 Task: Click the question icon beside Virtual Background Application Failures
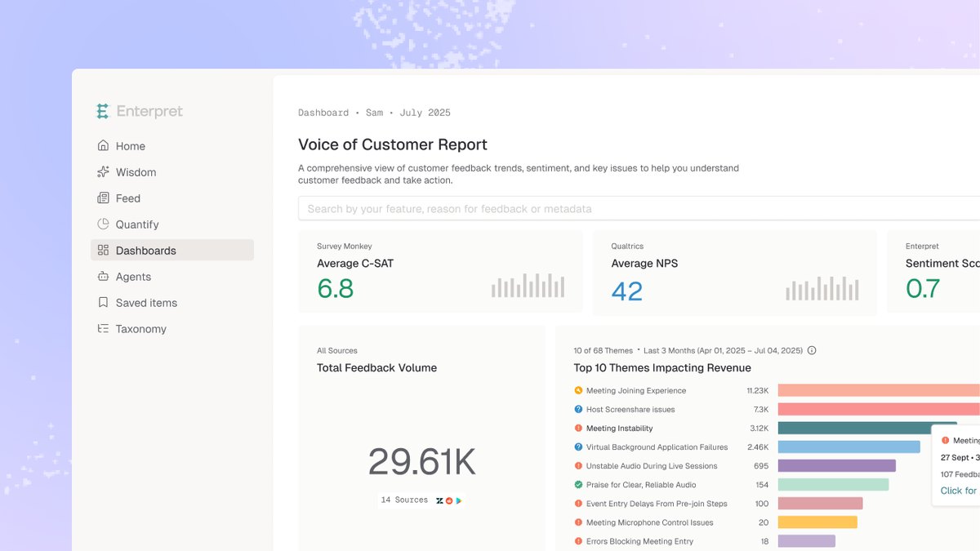(578, 447)
